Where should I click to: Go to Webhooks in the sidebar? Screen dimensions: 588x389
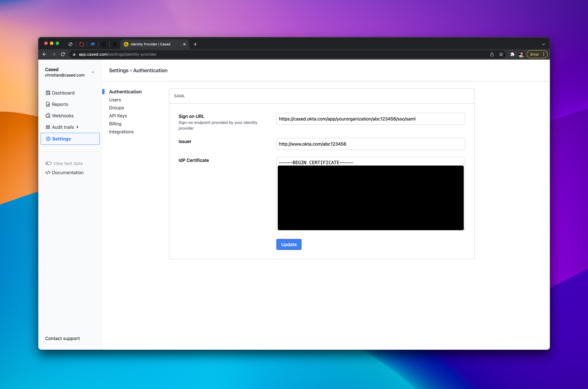60,116
